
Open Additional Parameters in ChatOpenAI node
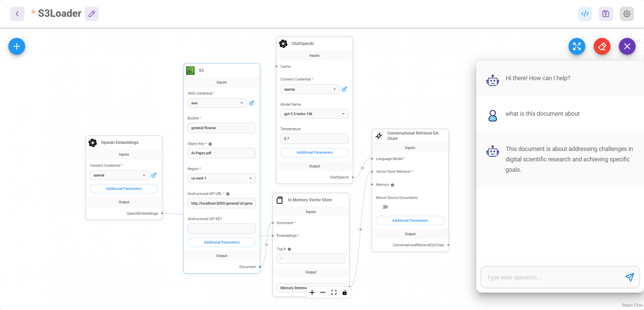coord(314,152)
